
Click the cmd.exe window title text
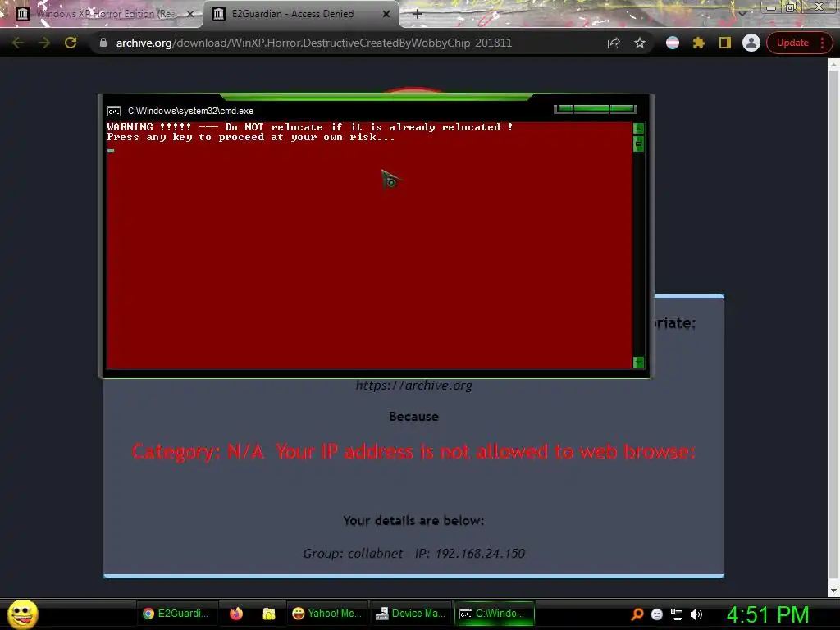(x=190, y=111)
